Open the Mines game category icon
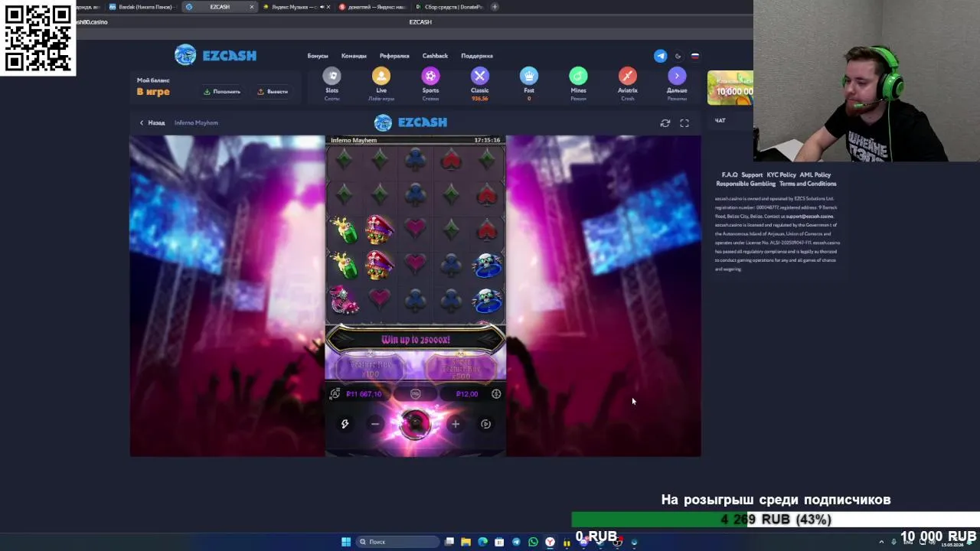Screen dimensions: 980x551 tap(578, 76)
